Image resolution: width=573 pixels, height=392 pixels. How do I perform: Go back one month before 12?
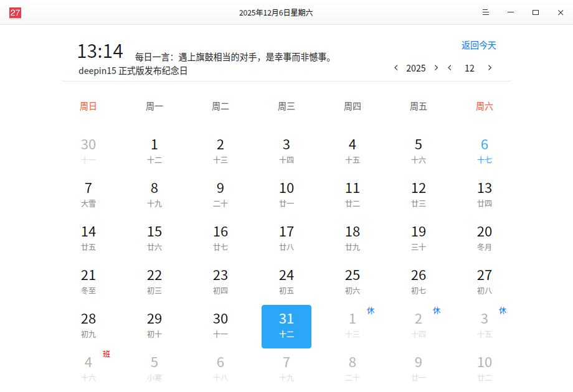click(x=450, y=68)
